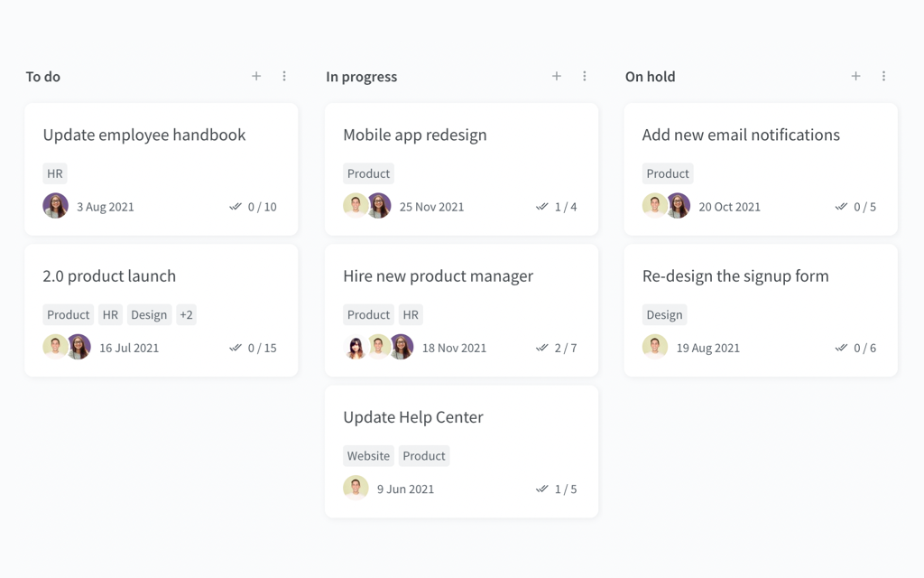Click the +2 tags badge
924x578 pixels.
186,315
